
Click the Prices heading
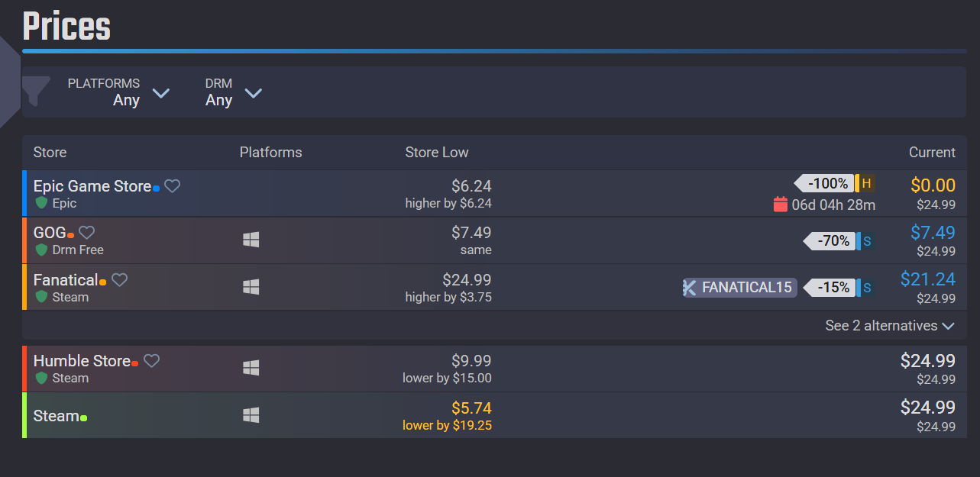tap(66, 26)
